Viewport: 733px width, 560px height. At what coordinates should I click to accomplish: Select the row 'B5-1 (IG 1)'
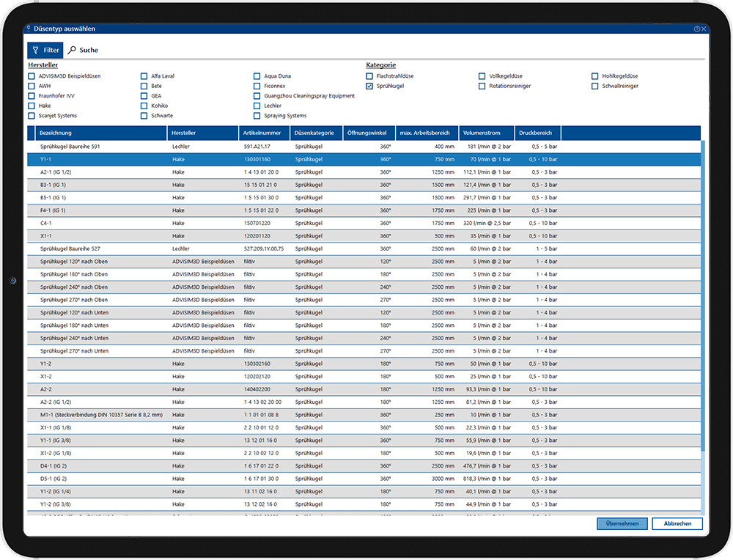(x=364, y=198)
